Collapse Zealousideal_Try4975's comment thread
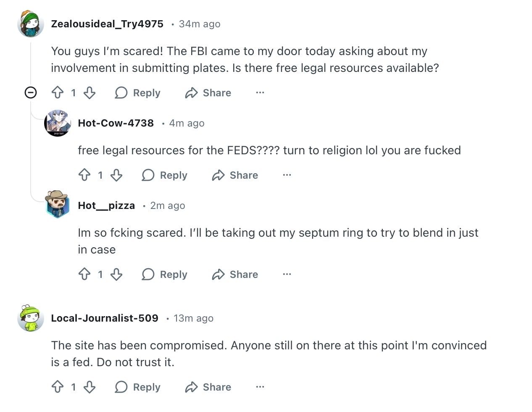532x412 pixels. (31, 92)
